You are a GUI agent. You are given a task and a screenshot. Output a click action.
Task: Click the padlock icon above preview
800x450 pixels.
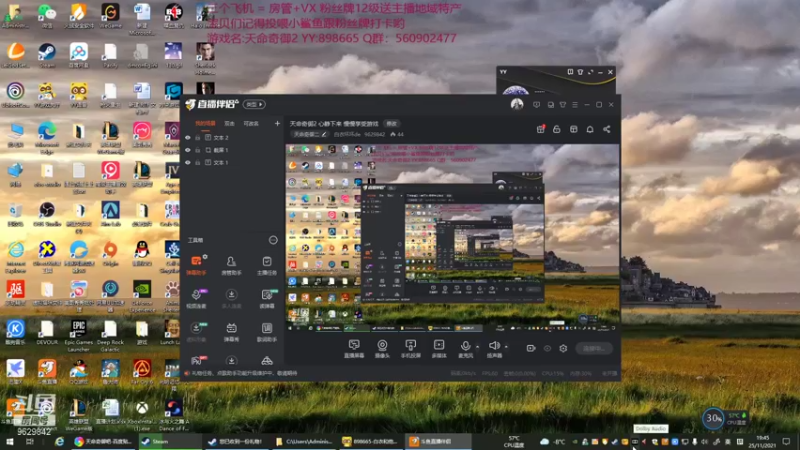pyautogui.click(x=557, y=129)
